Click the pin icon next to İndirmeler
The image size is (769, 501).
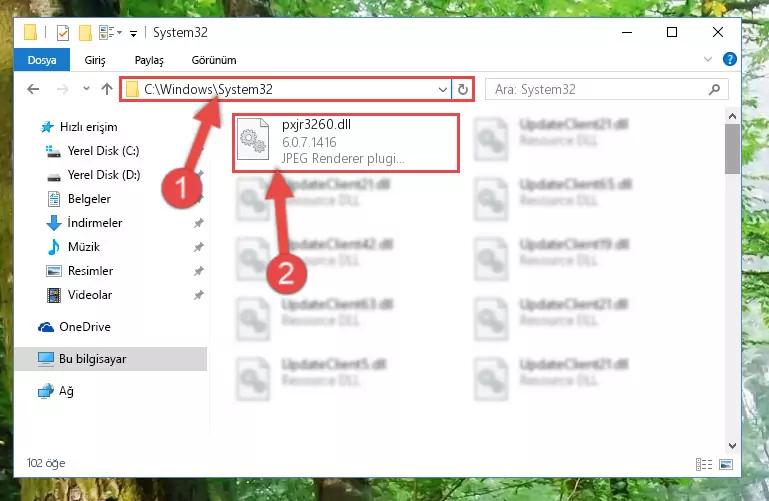tap(198, 223)
